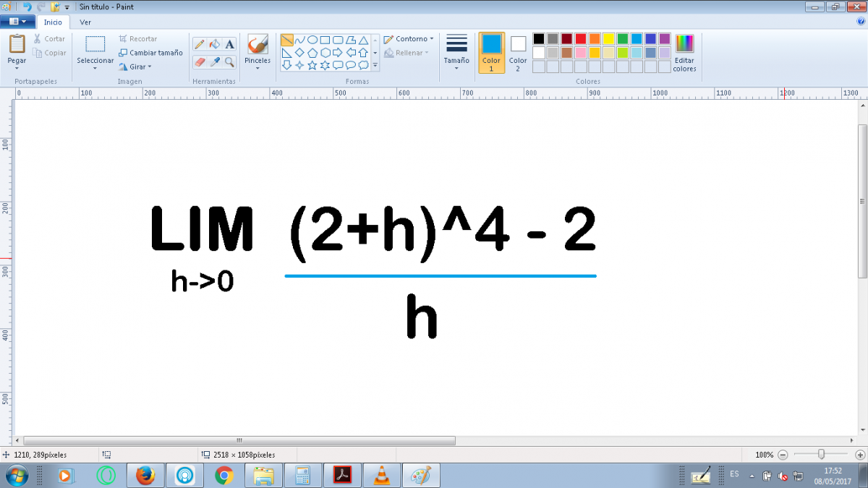The image size is (868, 488).
Task: Set Color 1 as active color
Action: click(x=491, y=52)
